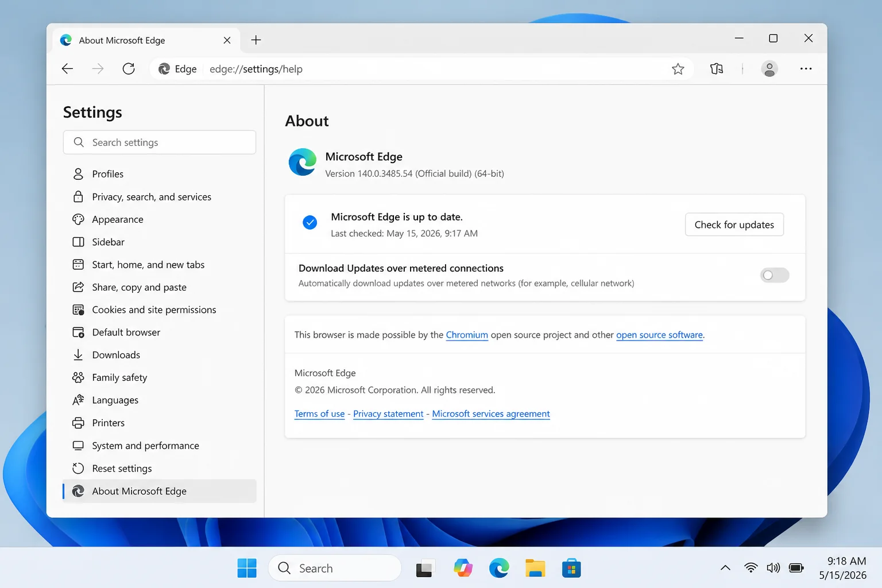
Task: Open Settings and more ellipsis menu
Action: pos(806,69)
